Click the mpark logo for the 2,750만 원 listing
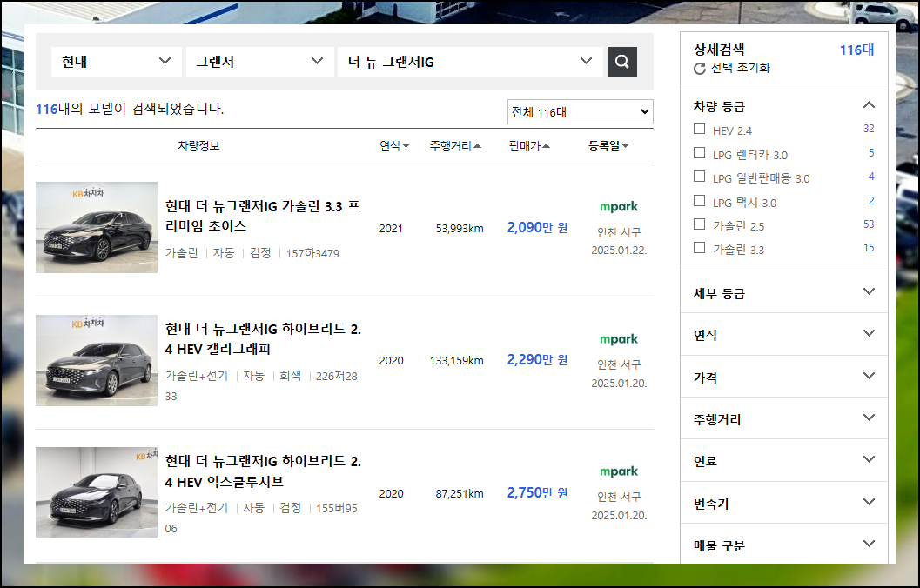Screen dimensions: 920x588 point(619,471)
